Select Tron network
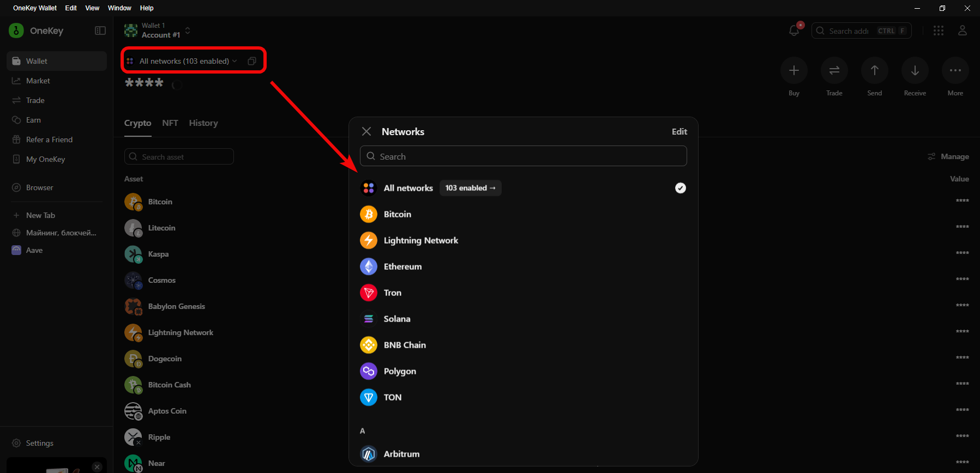 coord(523,293)
